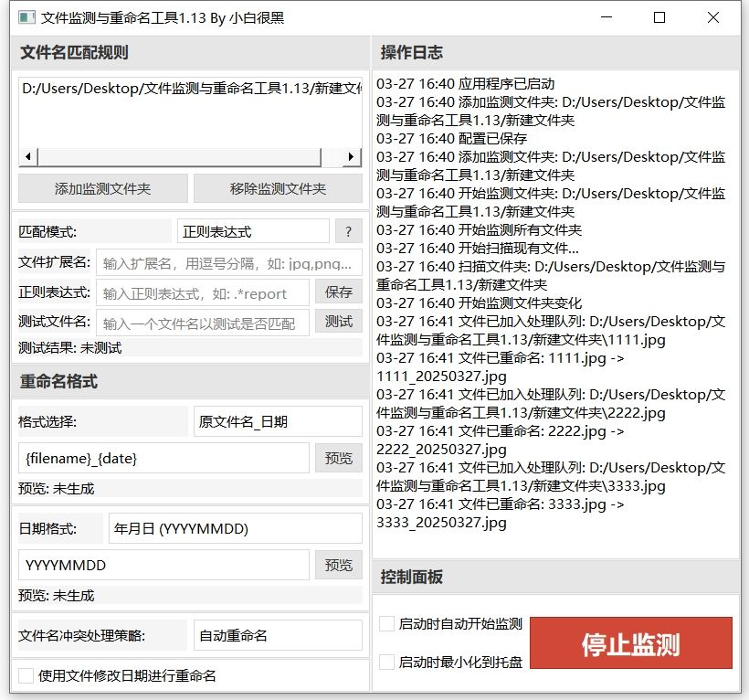This screenshot has height=700, width=749.
Task: Enable the 启动时自动开始监测 checkbox
Action: coord(386,624)
